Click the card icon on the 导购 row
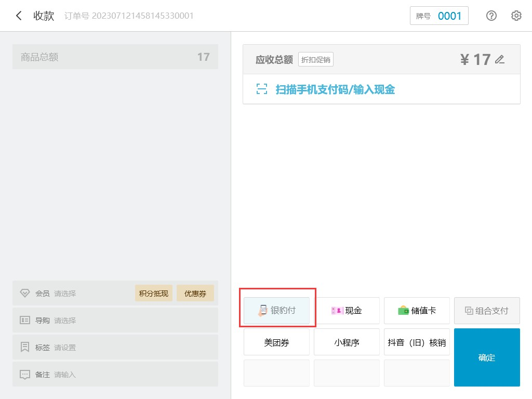 [x=25, y=320]
